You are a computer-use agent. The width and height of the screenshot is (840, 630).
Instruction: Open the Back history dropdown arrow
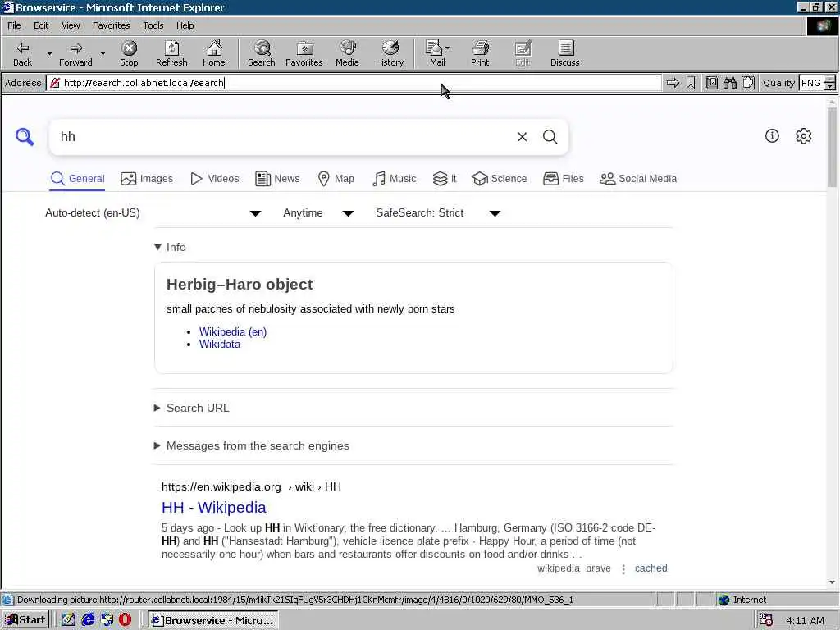click(x=49, y=54)
